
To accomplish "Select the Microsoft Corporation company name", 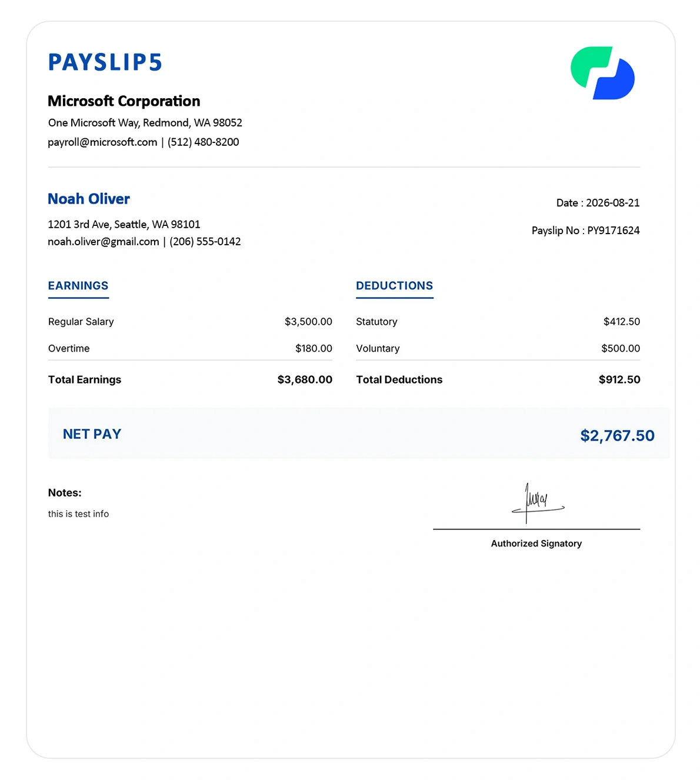I will pyautogui.click(x=124, y=101).
